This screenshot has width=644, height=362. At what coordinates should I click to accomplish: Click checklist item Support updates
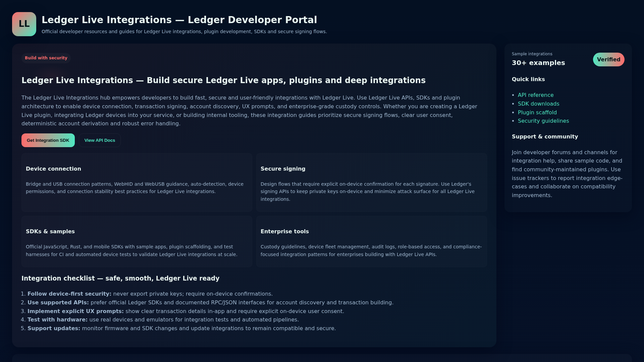(181, 328)
